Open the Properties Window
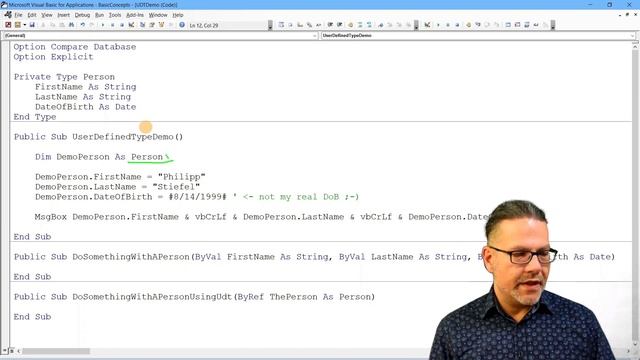Image resolution: width=640 pixels, height=360 pixels. click(151, 25)
